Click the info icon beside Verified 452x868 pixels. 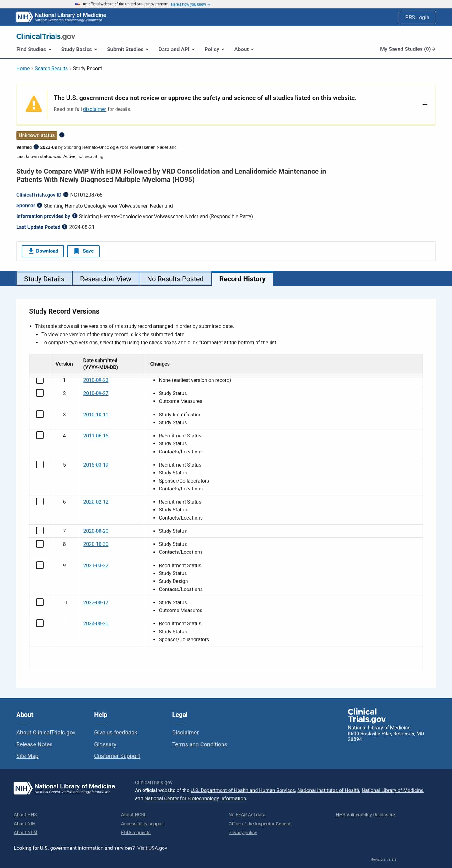pos(36,147)
